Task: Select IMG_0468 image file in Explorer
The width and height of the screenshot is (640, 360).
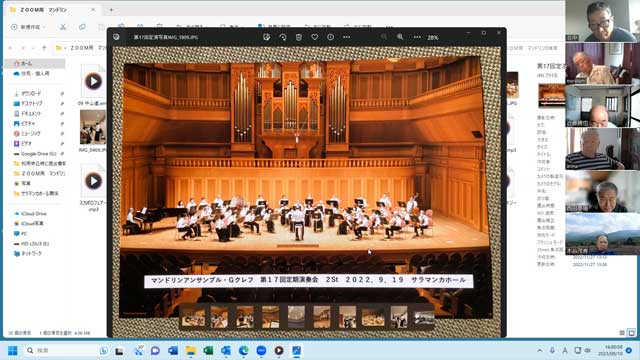Action: (93, 131)
